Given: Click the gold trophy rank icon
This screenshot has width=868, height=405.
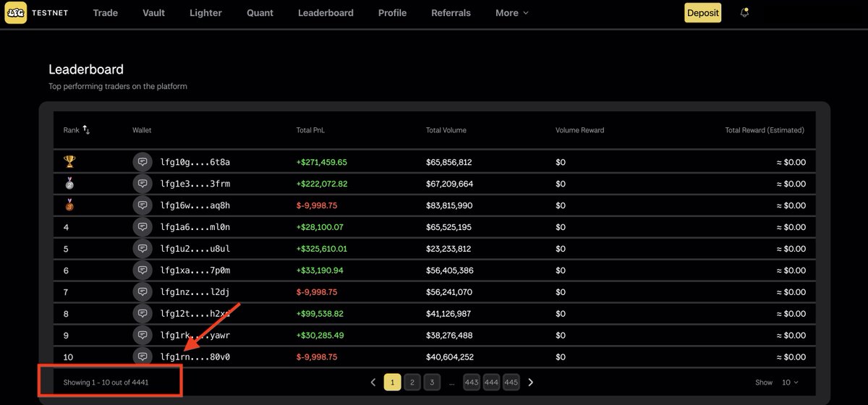Looking at the screenshot, I should [x=69, y=162].
